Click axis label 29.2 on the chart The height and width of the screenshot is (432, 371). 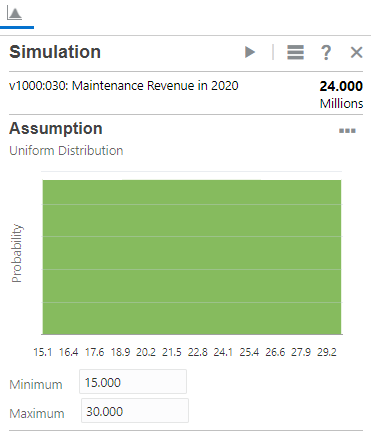coord(327,352)
